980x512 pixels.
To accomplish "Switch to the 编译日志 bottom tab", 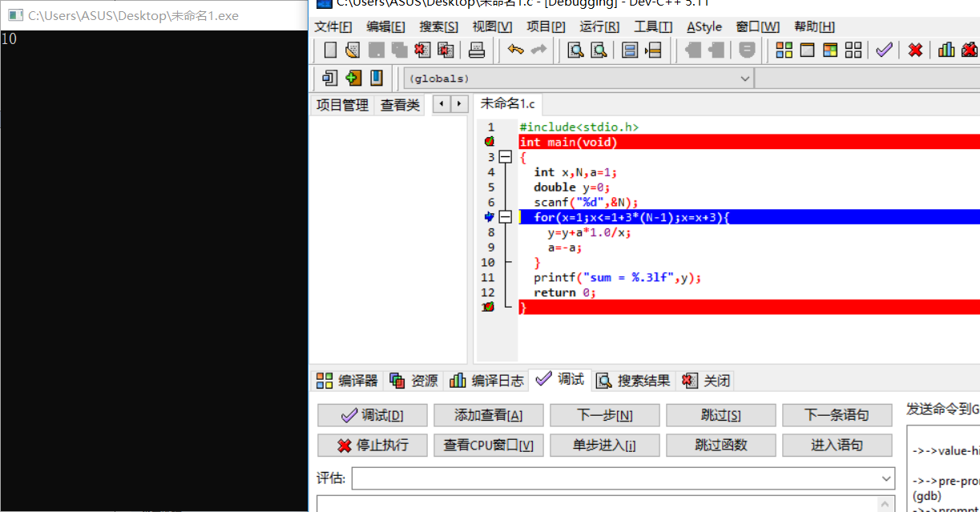I will coord(486,381).
